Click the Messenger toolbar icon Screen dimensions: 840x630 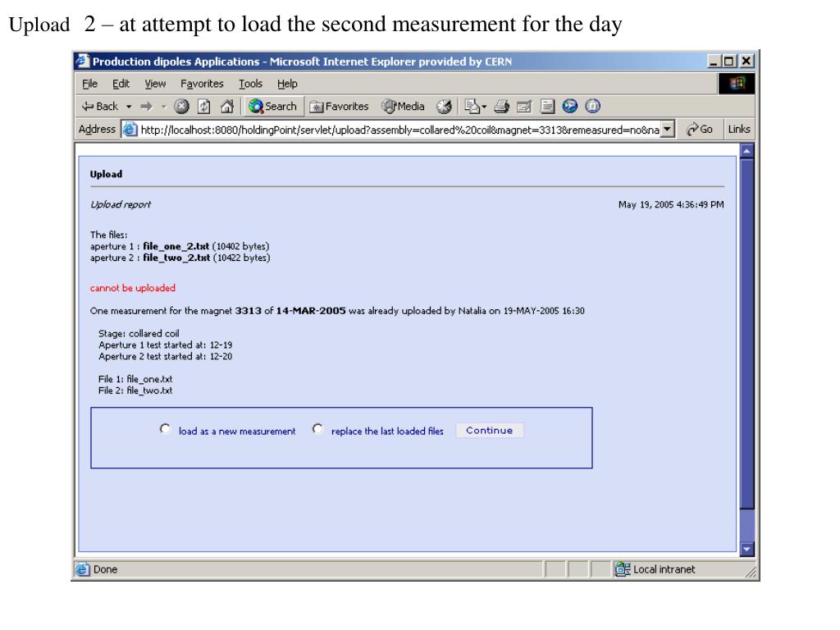point(570,106)
